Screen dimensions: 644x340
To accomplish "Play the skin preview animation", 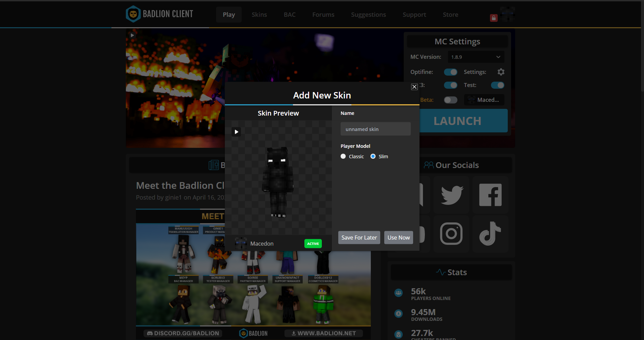I will (x=236, y=132).
